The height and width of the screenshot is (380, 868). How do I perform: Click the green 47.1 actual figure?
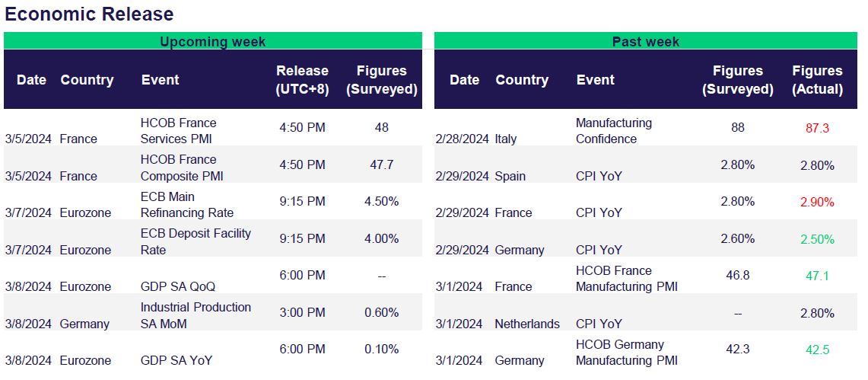[x=817, y=276]
